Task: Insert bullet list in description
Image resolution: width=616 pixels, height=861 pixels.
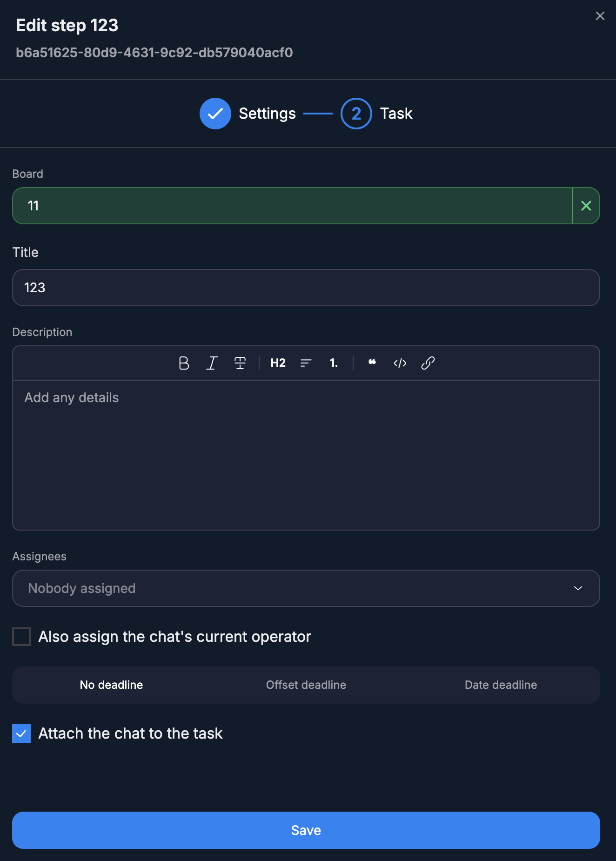Action: (x=306, y=363)
